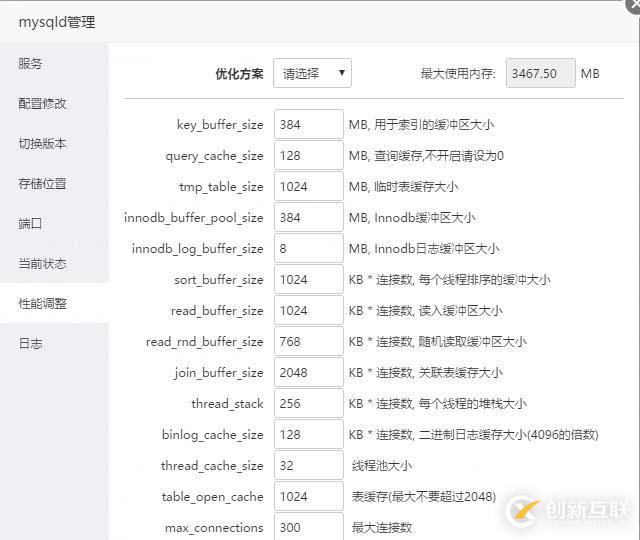This screenshot has width=640, height=540.
Task: Click the innodb_log_buffer_size label
Action: pos(198,249)
